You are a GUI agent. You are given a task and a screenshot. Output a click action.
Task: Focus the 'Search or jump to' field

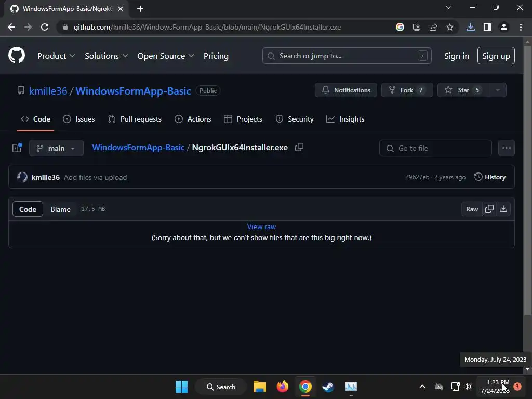[x=347, y=56]
